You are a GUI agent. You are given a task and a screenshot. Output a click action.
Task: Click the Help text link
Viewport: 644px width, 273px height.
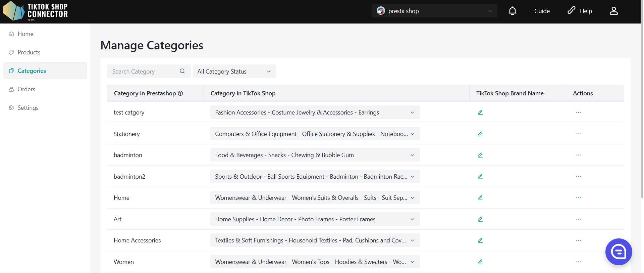pyautogui.click(x=586, y=11)
